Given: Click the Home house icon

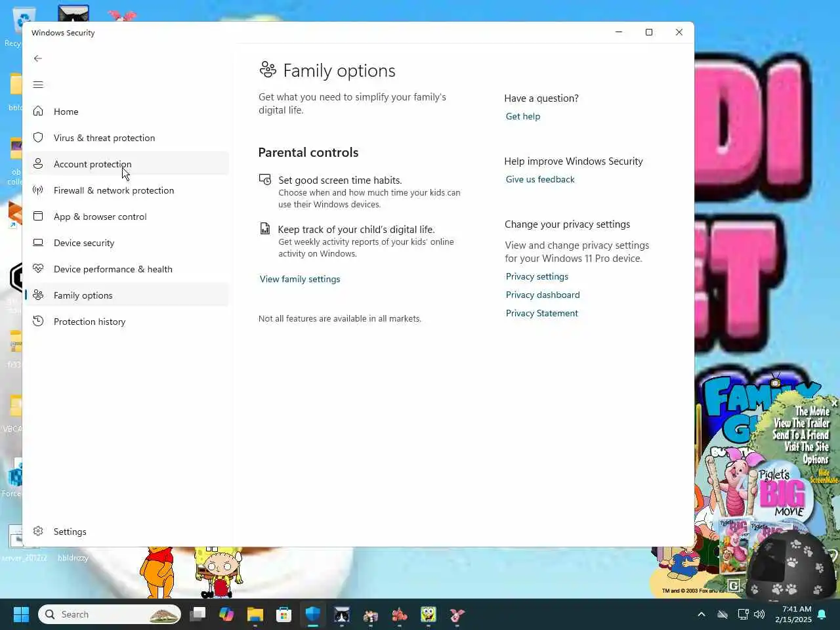Looking at the screenshot, I should pos(38,111).
